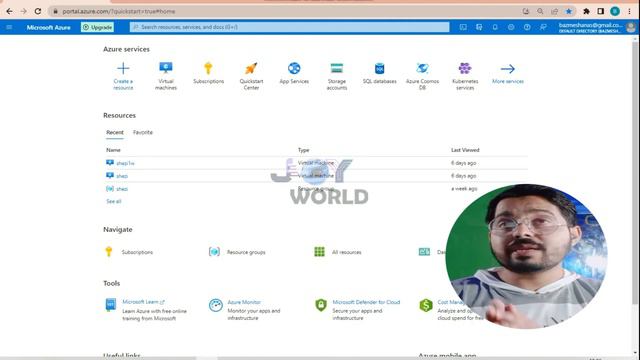Viewport: 640px width, 360px height.
Task: Click in the Search resources field
Action: 289,27
